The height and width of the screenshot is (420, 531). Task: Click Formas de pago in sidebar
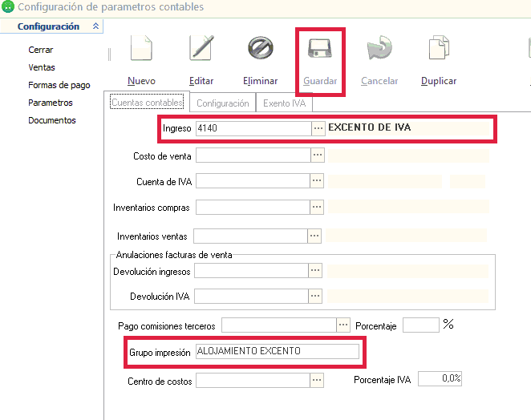point(59,85)
